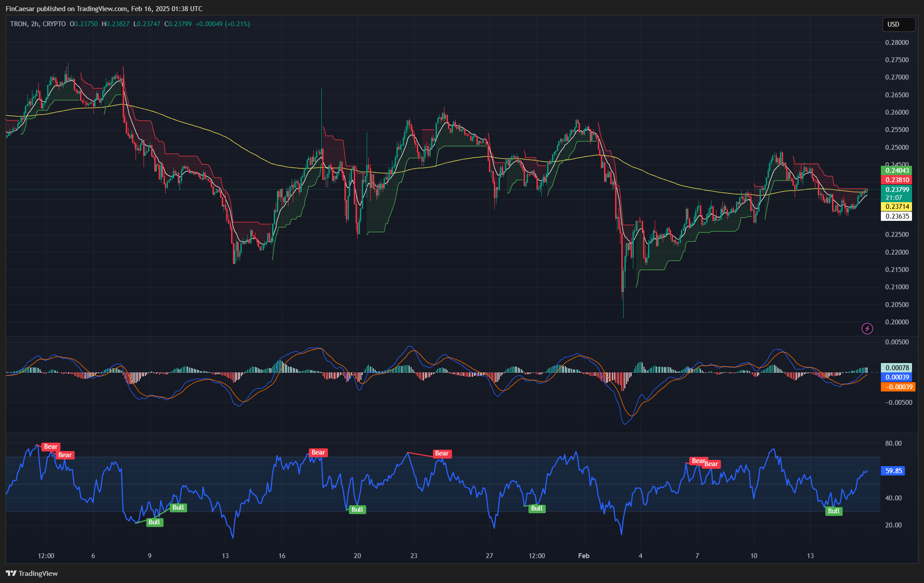This screenshot has height=583, width=924.
Task: Click the blue 0.00039 MACD label
Action: click(896, 377)
